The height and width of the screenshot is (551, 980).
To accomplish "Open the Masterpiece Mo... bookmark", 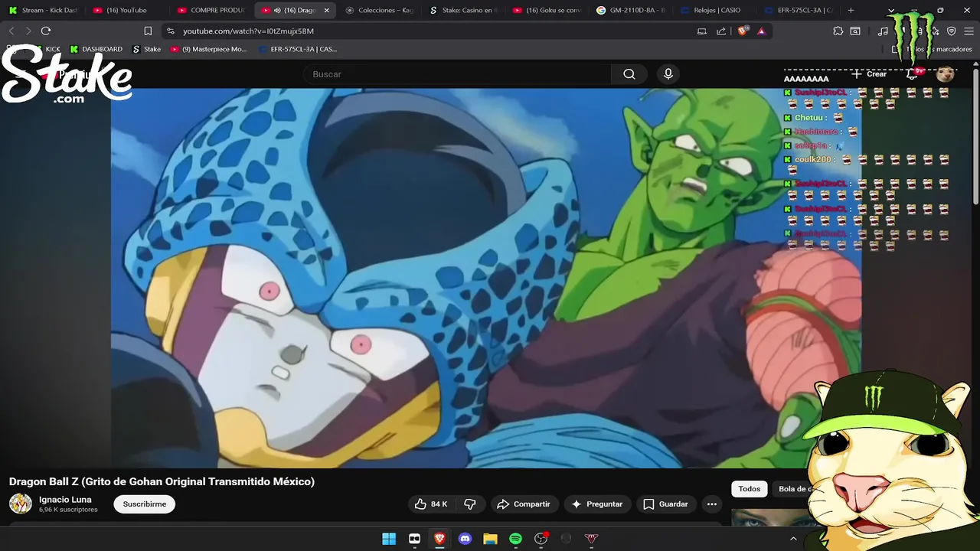I will coord(209,49).
